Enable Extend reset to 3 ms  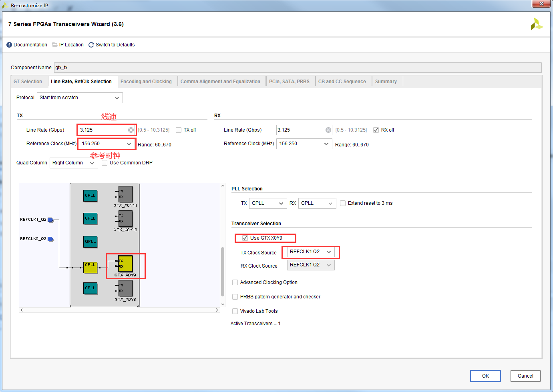[x=343, y=203]
